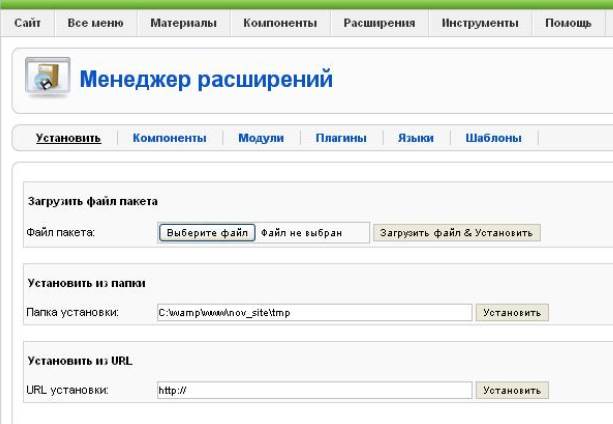613x424 pixels.
Task: Switch to the Плагины tab
Action: (x=341, y=138)
